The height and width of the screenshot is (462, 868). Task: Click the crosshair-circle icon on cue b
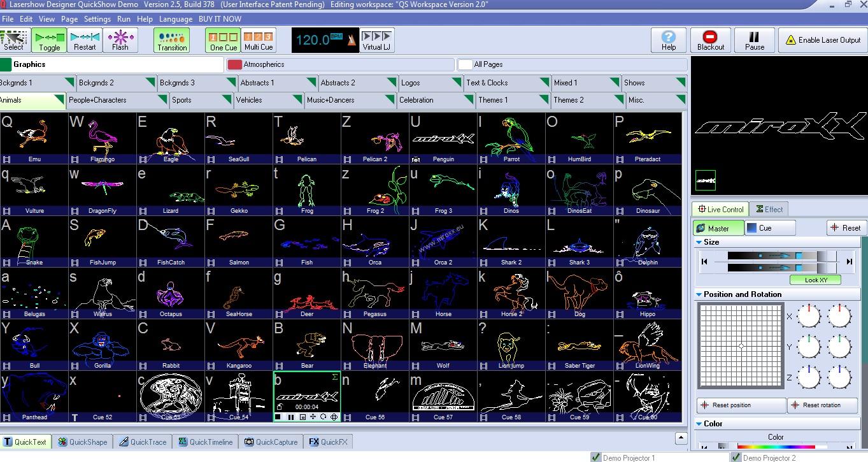(x=334, y=417)
